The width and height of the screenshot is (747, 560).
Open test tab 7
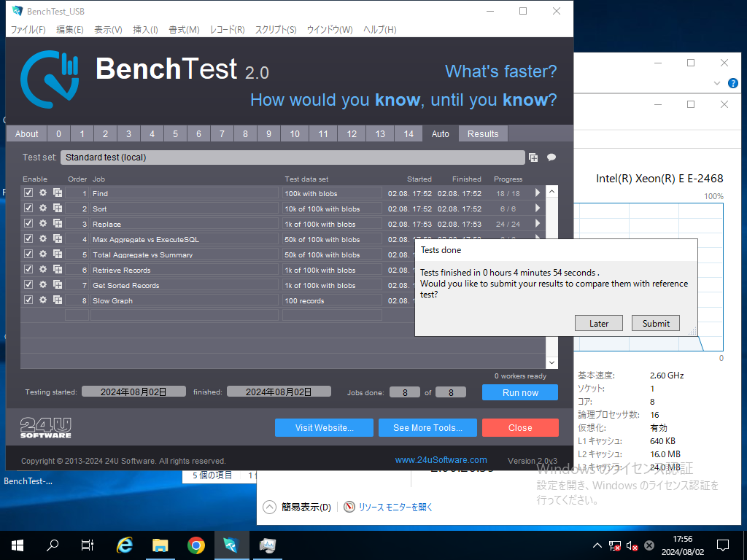tap(222, 134)
